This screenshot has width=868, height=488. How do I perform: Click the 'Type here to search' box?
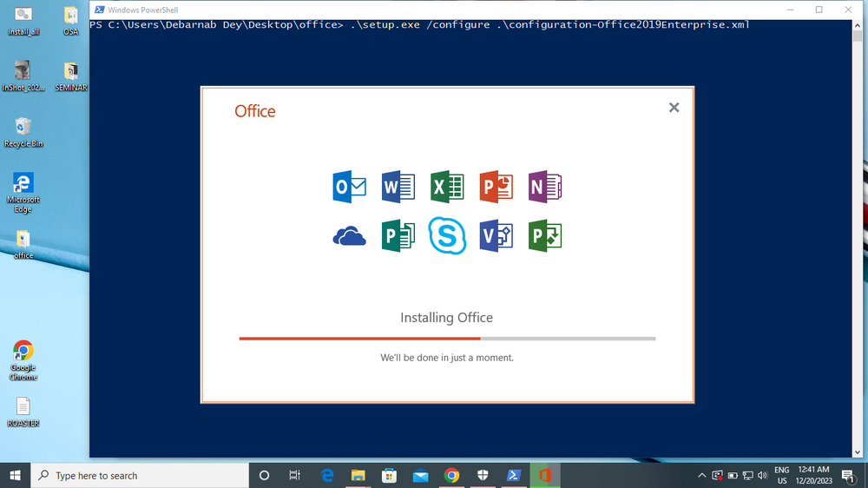click(x=139, y=476)
